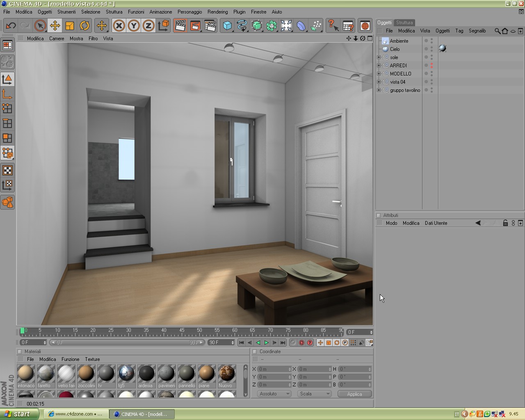This screenshot has height=420, width=525.
Task: Expand the vista 04 group
Action: [379, 82]
